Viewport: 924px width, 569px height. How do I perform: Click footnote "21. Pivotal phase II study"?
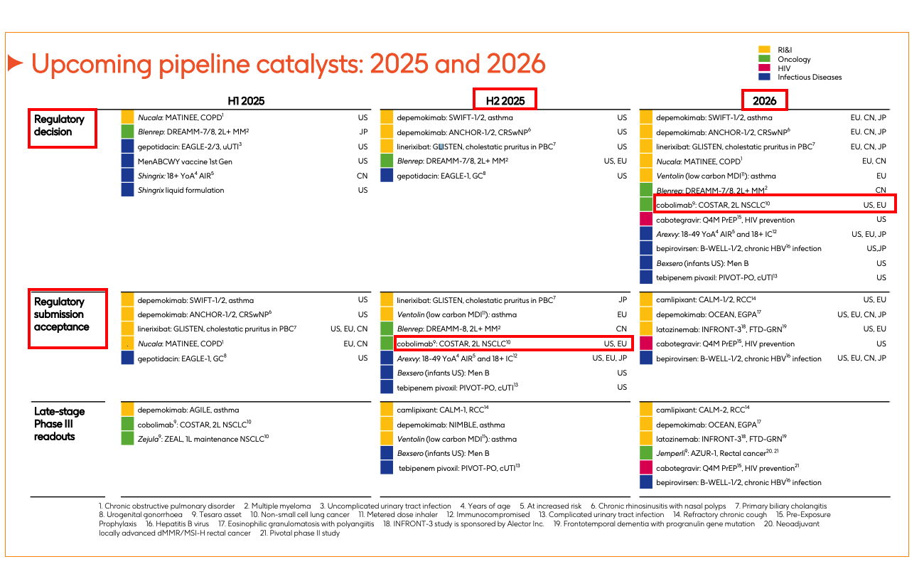[300, 533]
